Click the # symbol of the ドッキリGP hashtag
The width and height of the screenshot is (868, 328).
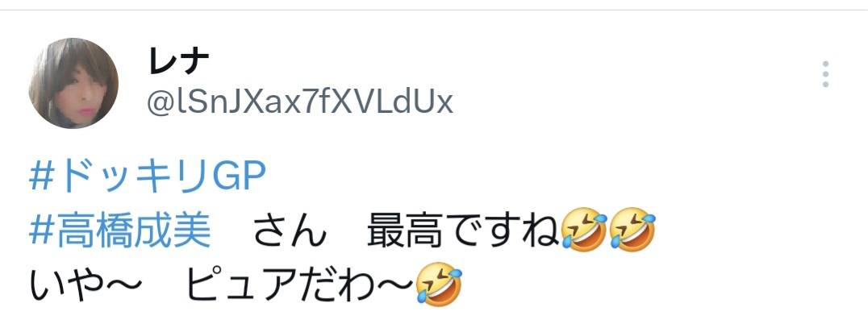click(x=40, y=177)
